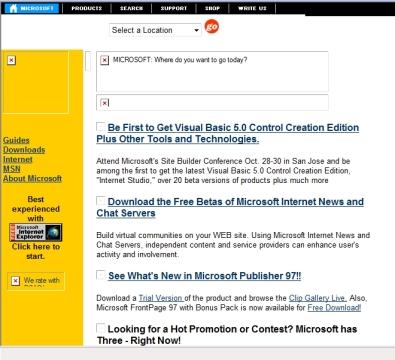Click the 'Click here to start.' text
Image resolution: width=395 pixels, height=360 pixels.
click(x=36, y=251)
